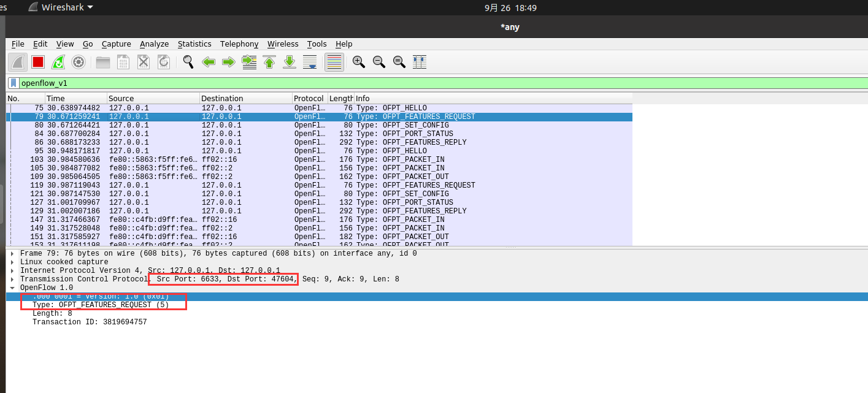
Task: Sort by the Destination column header
Action: pos(246,98)
